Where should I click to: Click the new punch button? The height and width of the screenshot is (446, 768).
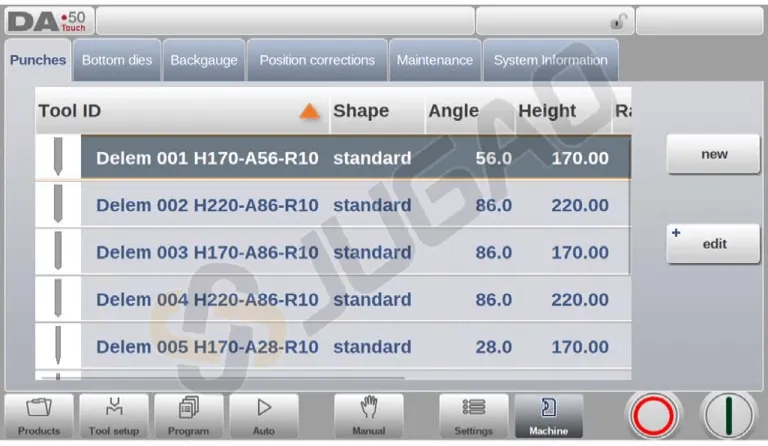click(x=714, y=155)
